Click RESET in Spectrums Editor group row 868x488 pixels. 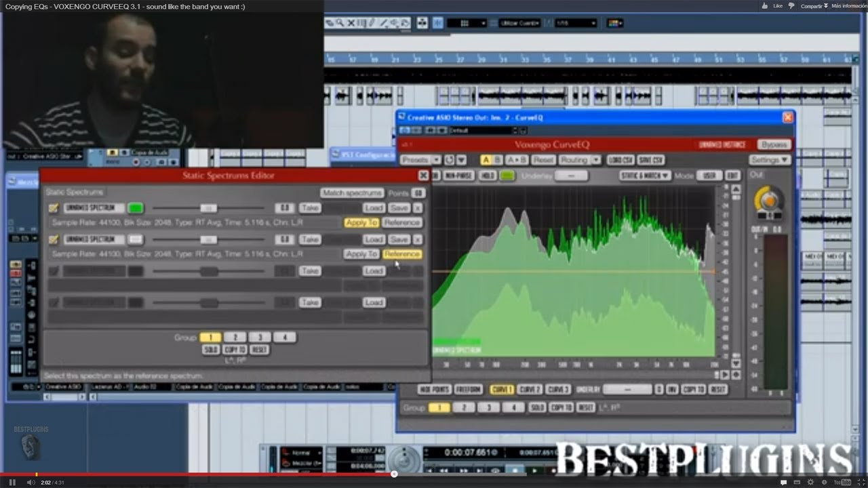click(x=260, y=350)
